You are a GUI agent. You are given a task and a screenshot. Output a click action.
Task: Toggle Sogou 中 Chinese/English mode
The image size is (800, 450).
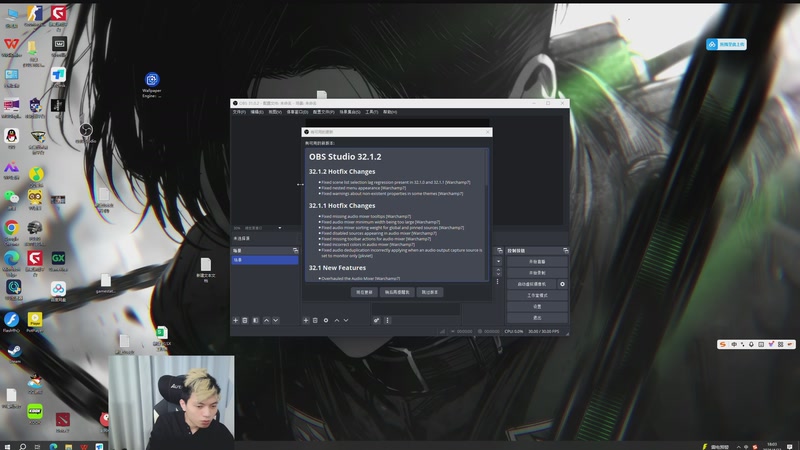734,344
